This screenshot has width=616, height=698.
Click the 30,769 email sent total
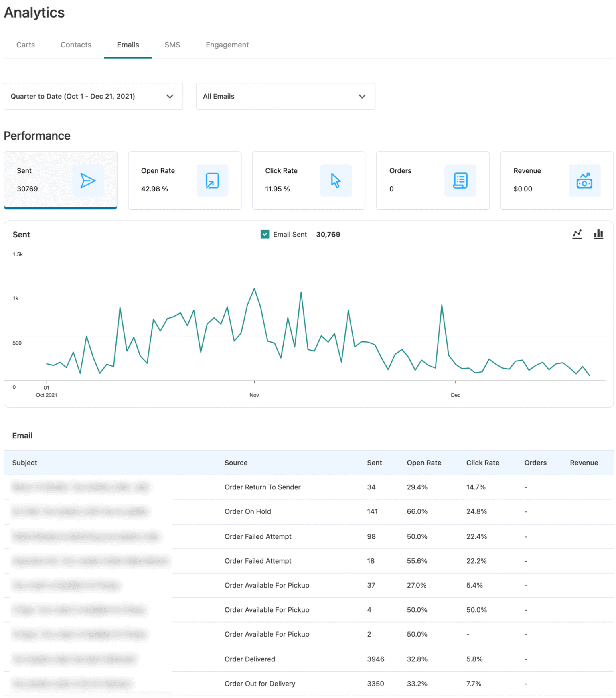point(328,234)
